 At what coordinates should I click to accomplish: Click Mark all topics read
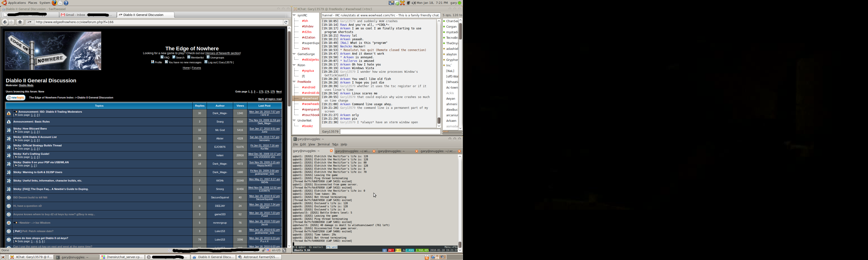(x=270, y=99)
